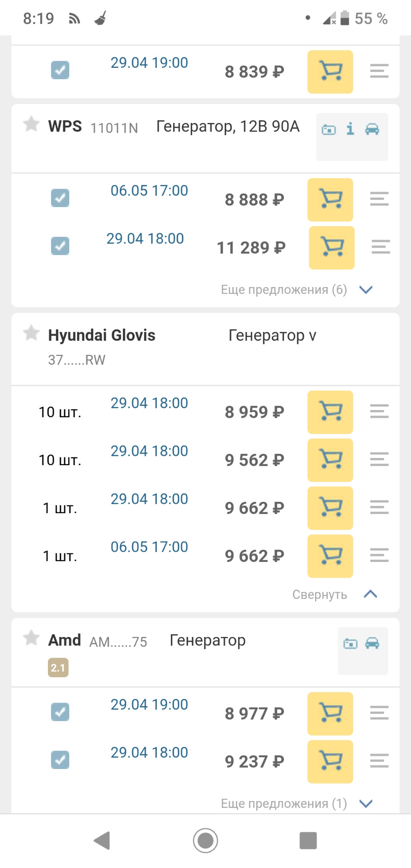Tap the Android home button
Screen dimensions: 411x868
coord(205,840)
